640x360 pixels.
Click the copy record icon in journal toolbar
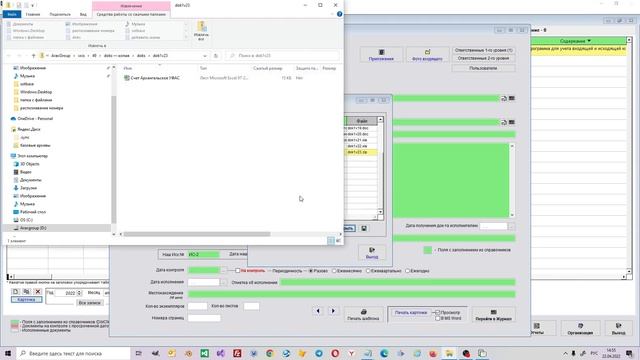[27, 291]
